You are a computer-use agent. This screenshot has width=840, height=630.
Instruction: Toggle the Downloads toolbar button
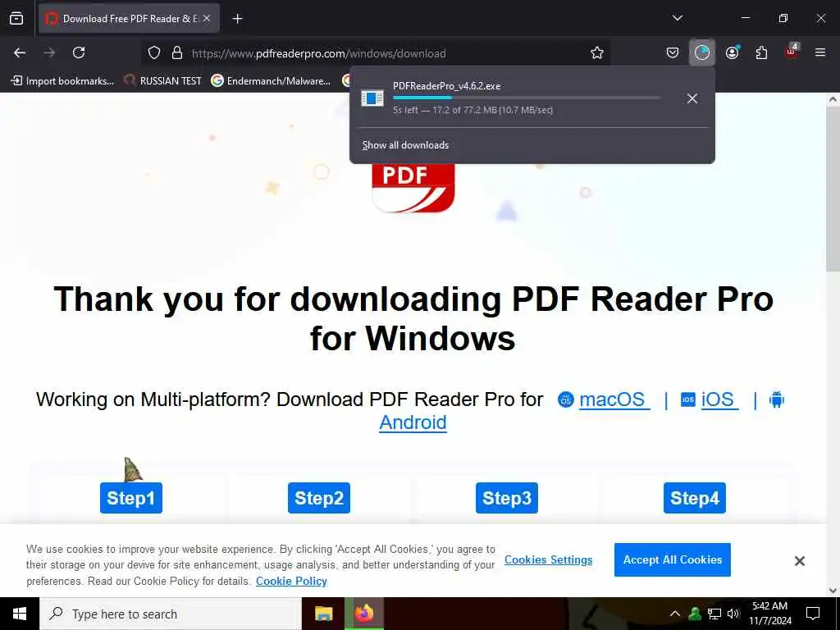coord(702,52)
